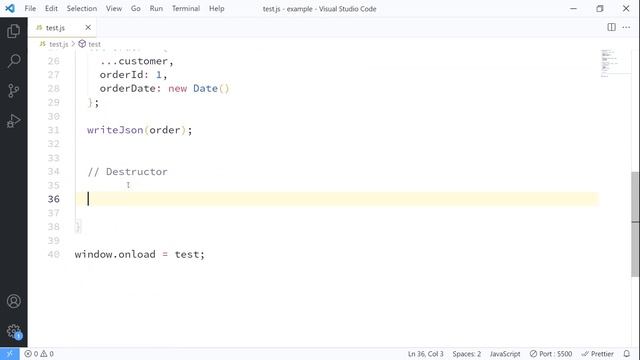Click Prettier status bar item
Viewport: 640px width, 360px height.
[598, 354]
